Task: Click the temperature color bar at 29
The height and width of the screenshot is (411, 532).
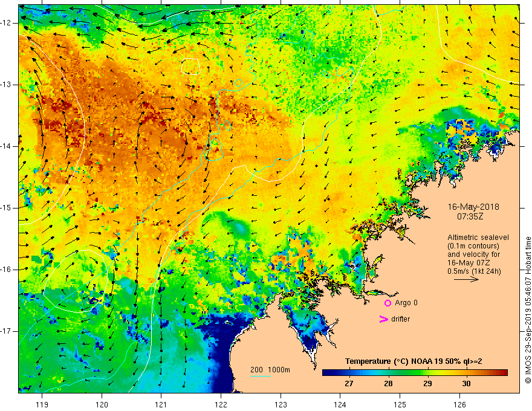Action: click(427, 373)
